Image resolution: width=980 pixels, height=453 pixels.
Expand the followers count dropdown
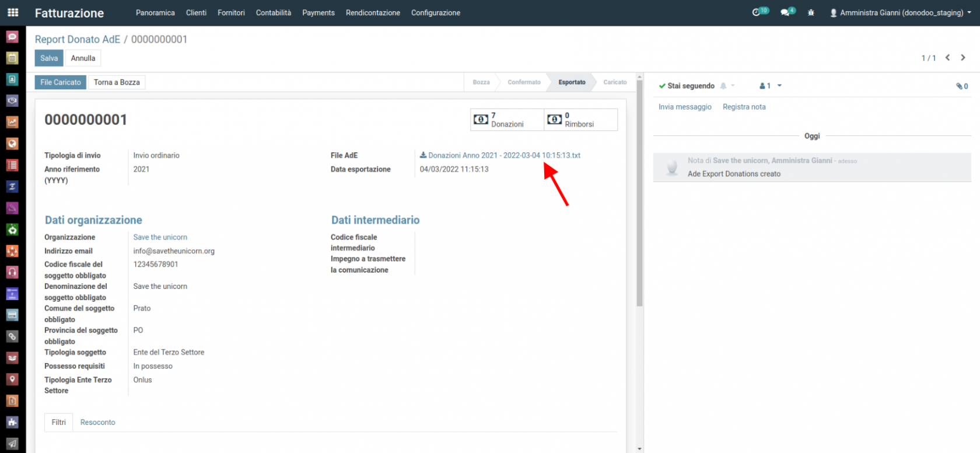click(770, 86)
